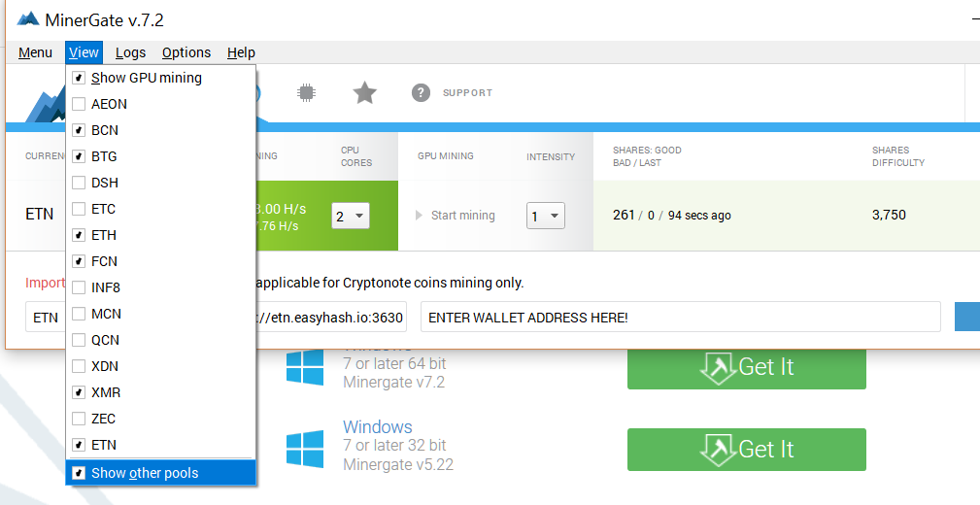Viewport: 980px width, 505px height.
Task: Check the MCN currency option
Action: (x=79, y=315)
